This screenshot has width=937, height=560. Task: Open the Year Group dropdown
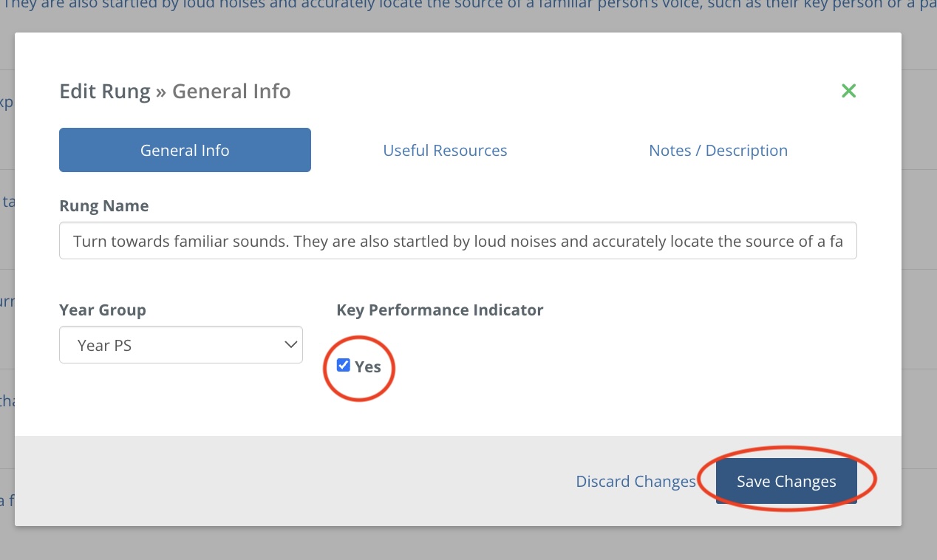point(180,345)
